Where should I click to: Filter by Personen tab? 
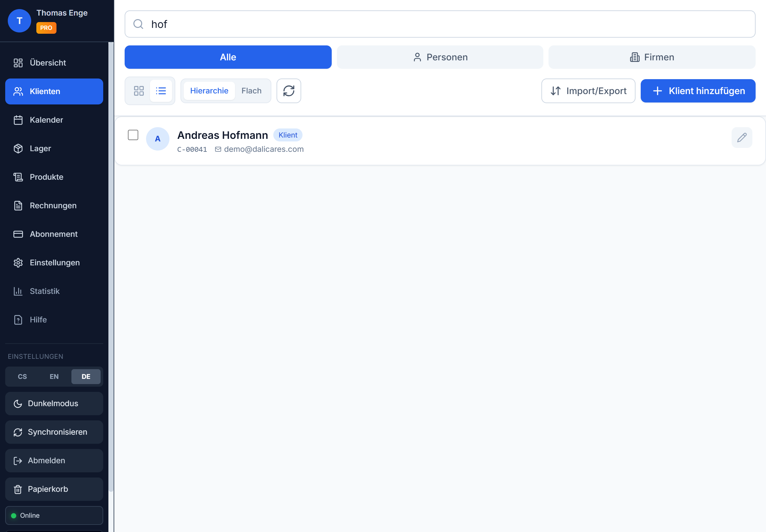pyautogui.click(x=439, y=57)
